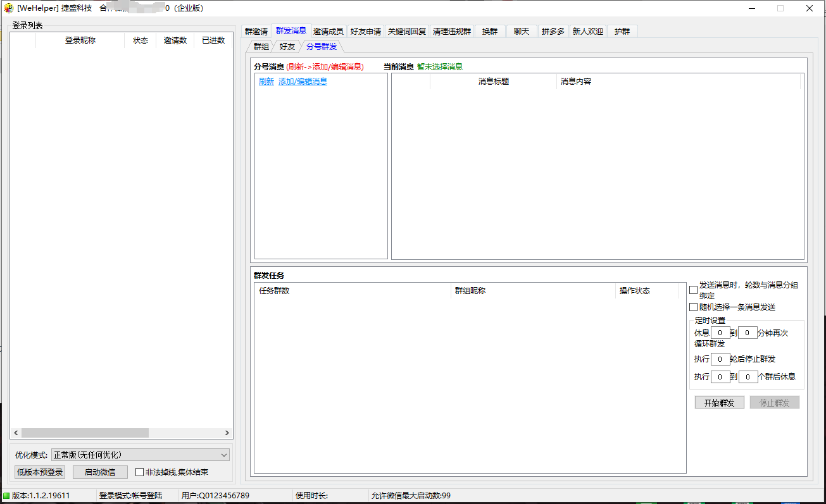The width and height of the screenshot is (826, 504).
Task: Switch to the 好友 sub-tab
Action: point(287,47)
